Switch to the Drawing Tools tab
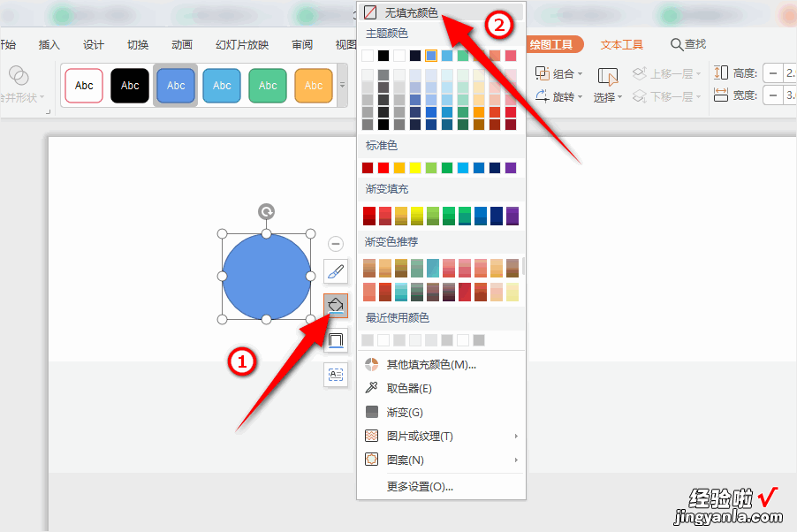Viewport: 797px width, 532px height. tap(551, 45)
